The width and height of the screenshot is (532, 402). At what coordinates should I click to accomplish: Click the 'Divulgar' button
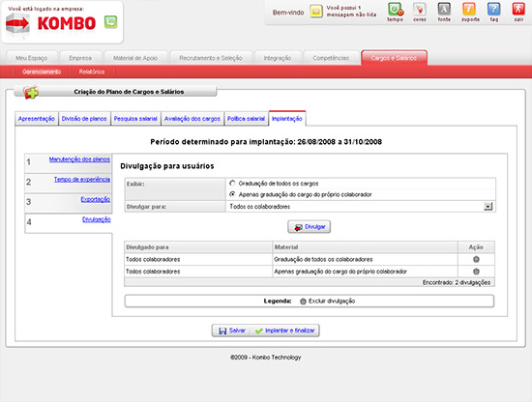[310, 227]
